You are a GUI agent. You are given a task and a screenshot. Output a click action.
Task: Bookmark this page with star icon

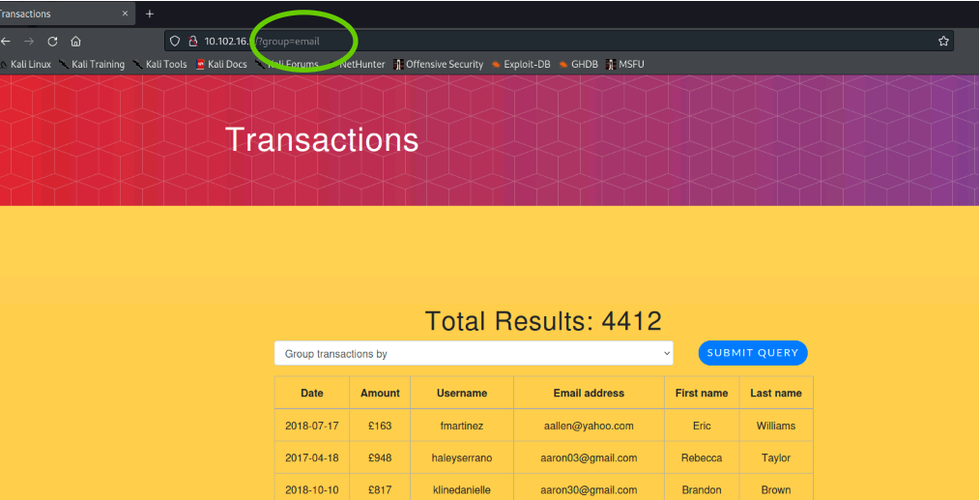point(943,41)
